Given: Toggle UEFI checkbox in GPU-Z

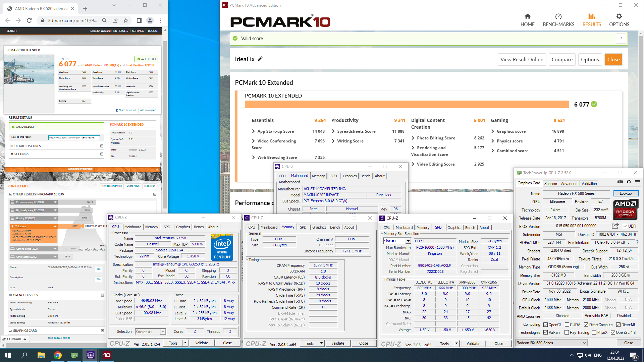Looking at the screenshot, I should click(x=625, y=226).
